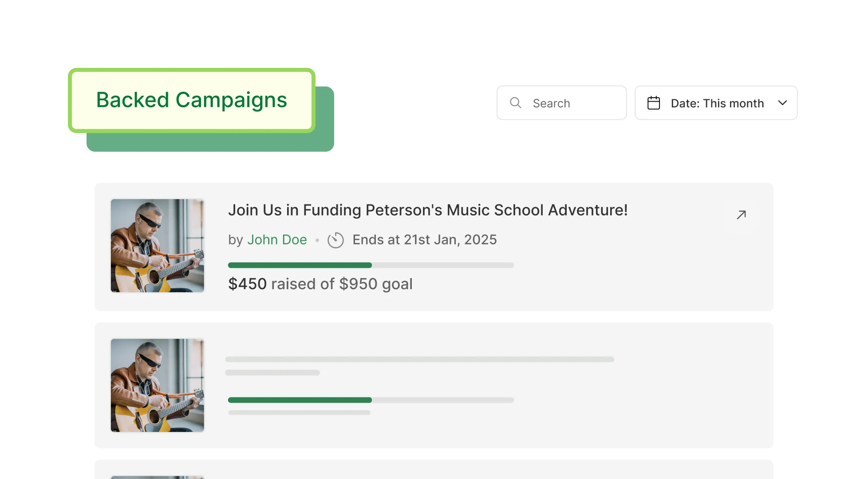Image resolution: width=868 pixels, height=479 pixels.
Task: Click the first campaign's funding progress bar
Action: (371, 265)
